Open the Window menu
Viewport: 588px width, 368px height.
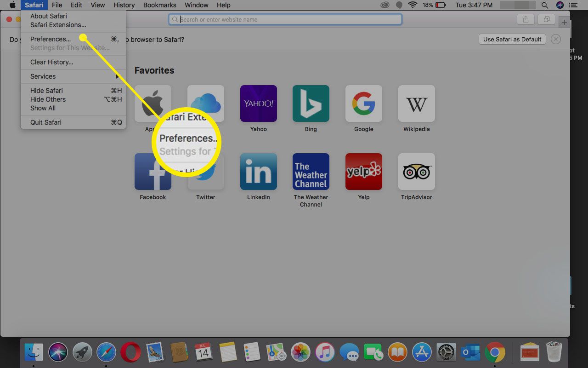[x=196, y=5]
